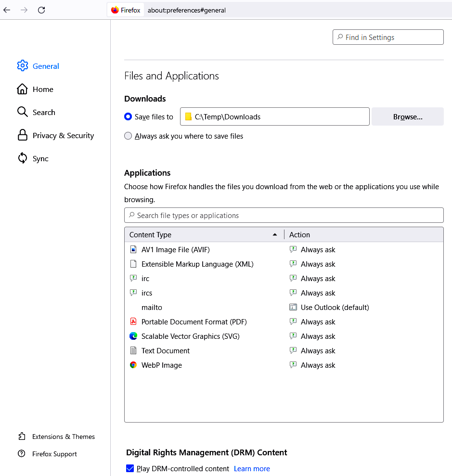Viewport: 452px width, 476px height.
Task: Click the PDF red file icon
Action: coord(133,322)
